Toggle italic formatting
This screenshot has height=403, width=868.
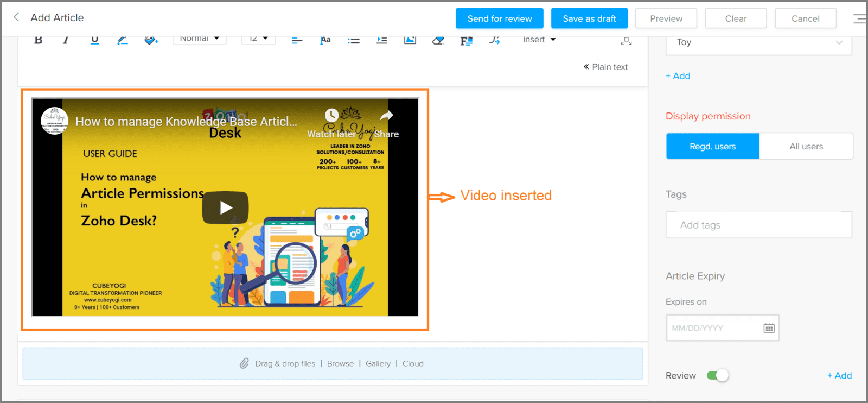click(66, 40)
